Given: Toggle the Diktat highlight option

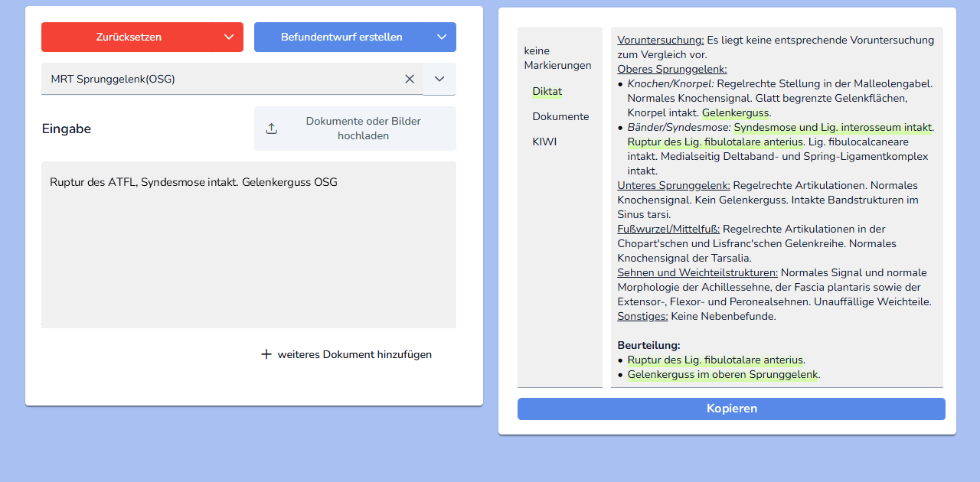Looking at the screenshot, I should coord(547,91).
